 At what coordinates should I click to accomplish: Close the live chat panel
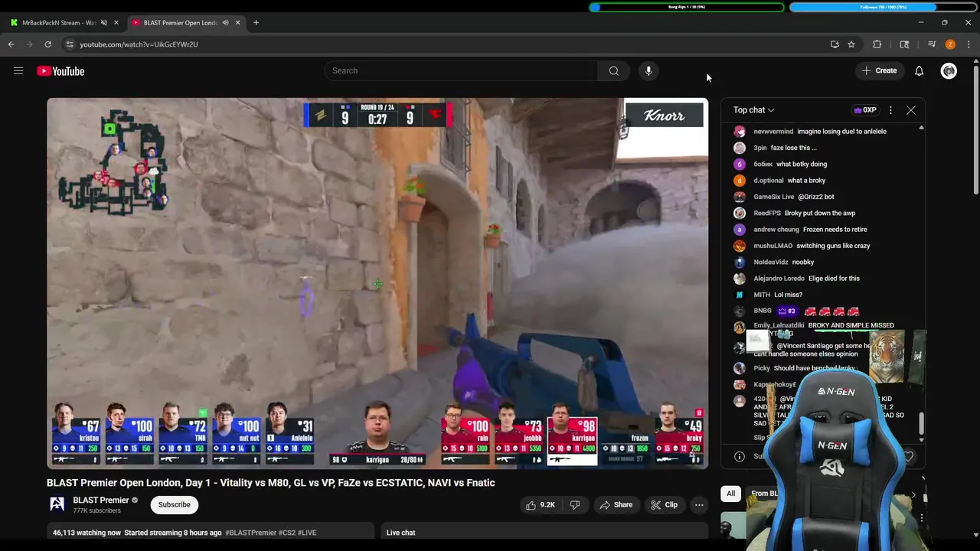point(911,110)
